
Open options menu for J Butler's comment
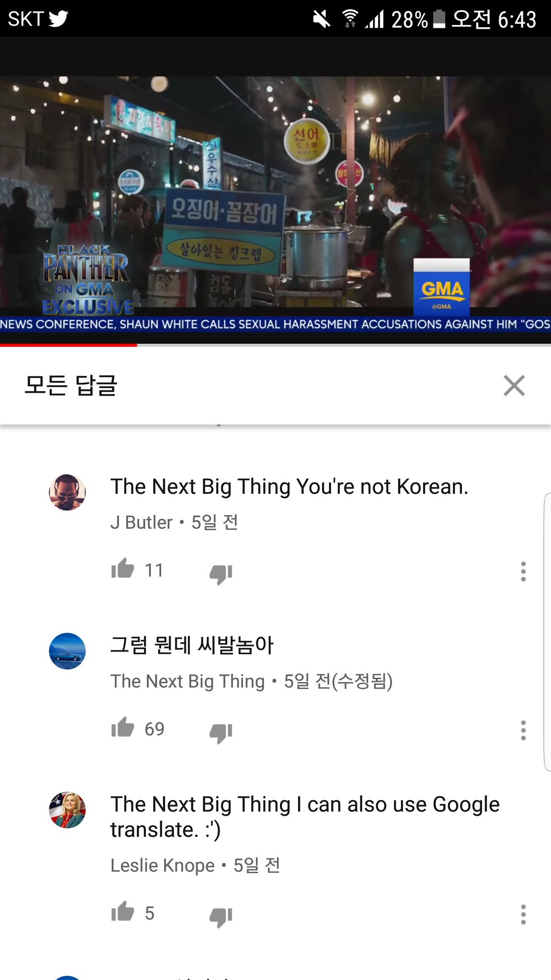(523, 571)
